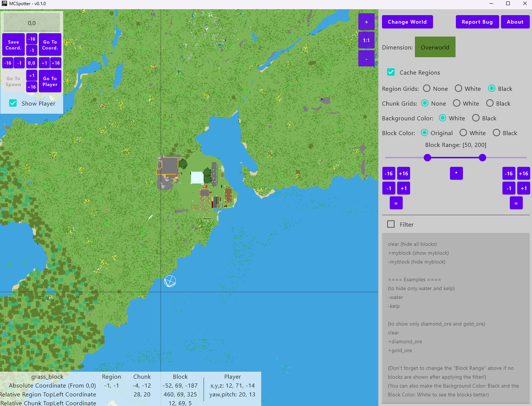
Task: Reset coordinate with the 0,0 button
Action: pos(32,63)
